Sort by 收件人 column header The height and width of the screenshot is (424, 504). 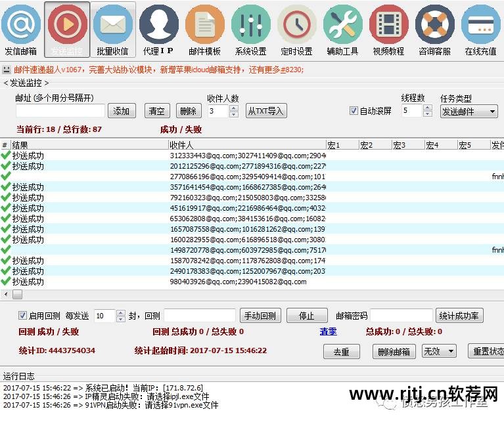(x=247, y=145)
